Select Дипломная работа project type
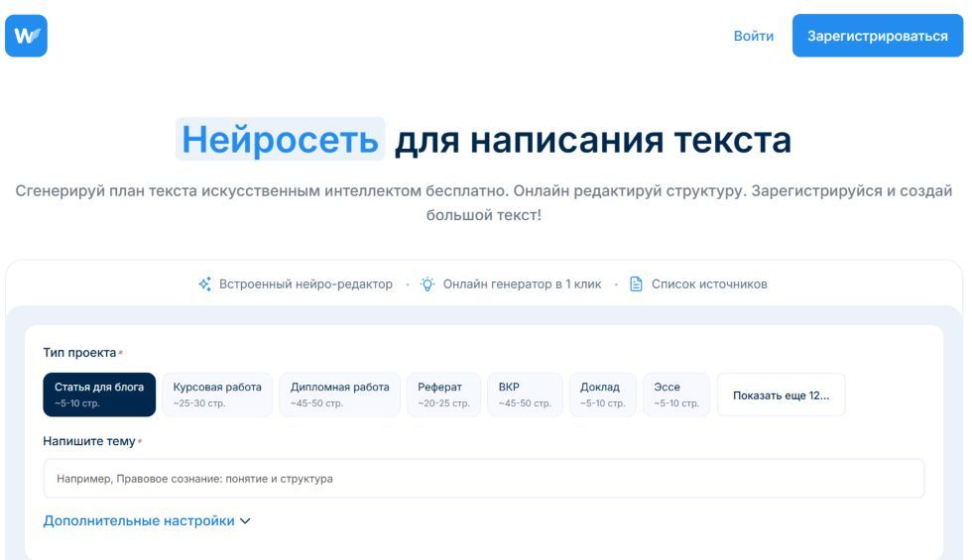Viewport: 972px width, 560px height. coord(339,394)
